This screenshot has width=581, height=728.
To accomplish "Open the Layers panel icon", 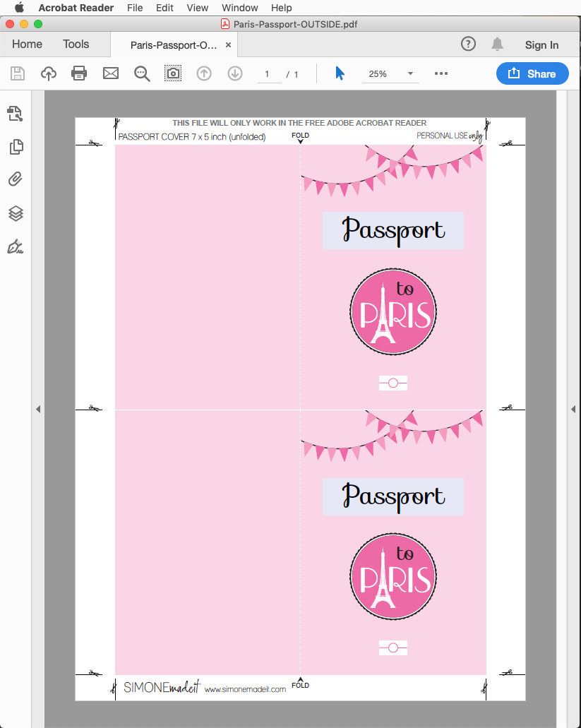I will click(x=16, y=213).
